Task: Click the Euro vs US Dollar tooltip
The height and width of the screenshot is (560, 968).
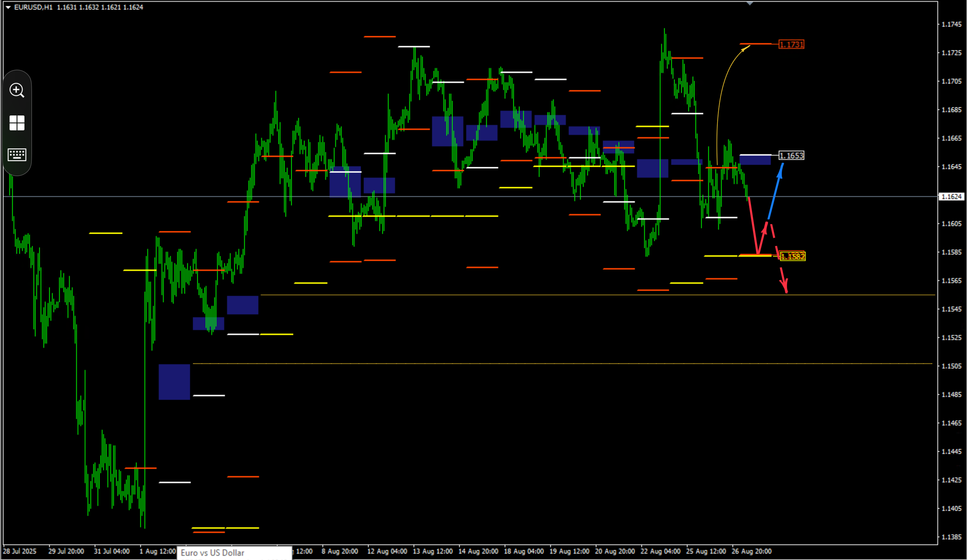Action: point(234,553)
